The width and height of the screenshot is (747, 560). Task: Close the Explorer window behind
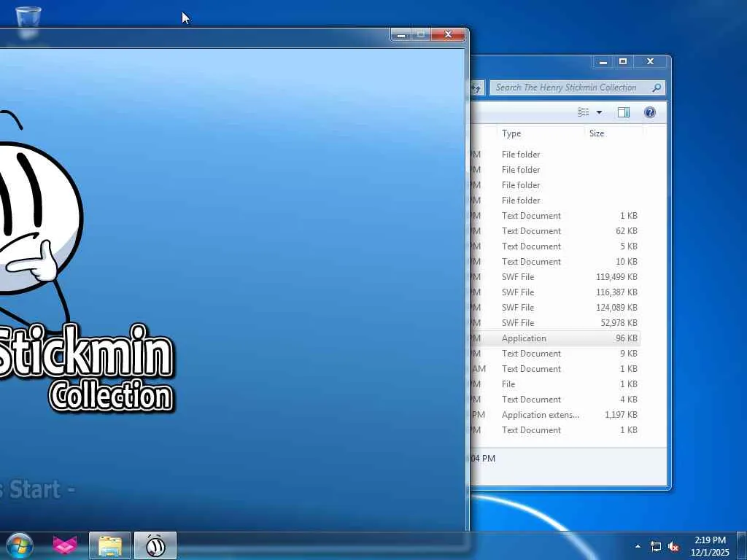coord(650,61)
